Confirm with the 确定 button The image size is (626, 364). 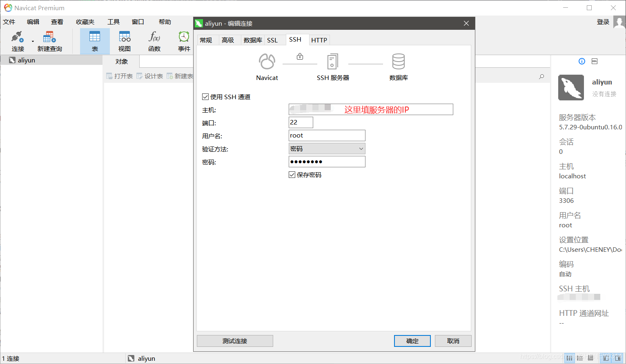click(412, 341)
